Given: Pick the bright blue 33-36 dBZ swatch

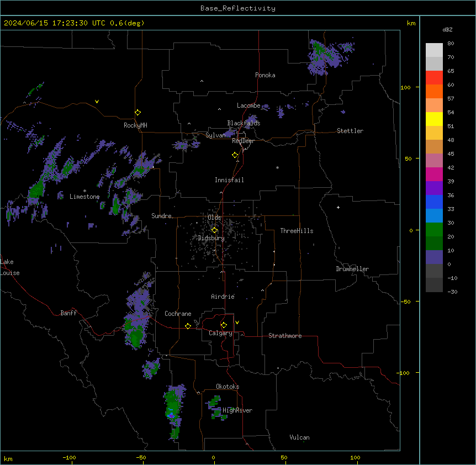Looking at the screenshot, I should tap(434, 202).
